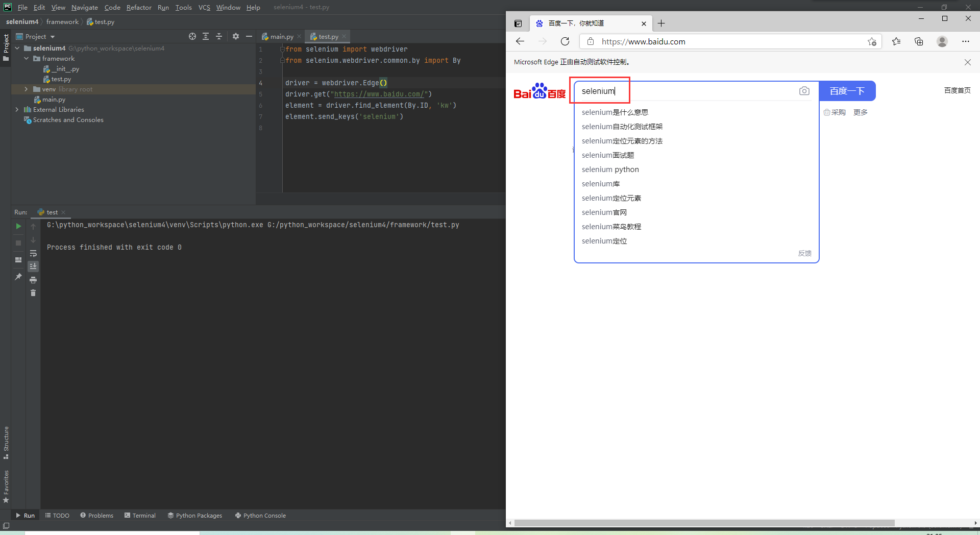Toggle Soft-Wrap in the console
Image resolution: width=980 pixels, height=535 pixels.
33,253
